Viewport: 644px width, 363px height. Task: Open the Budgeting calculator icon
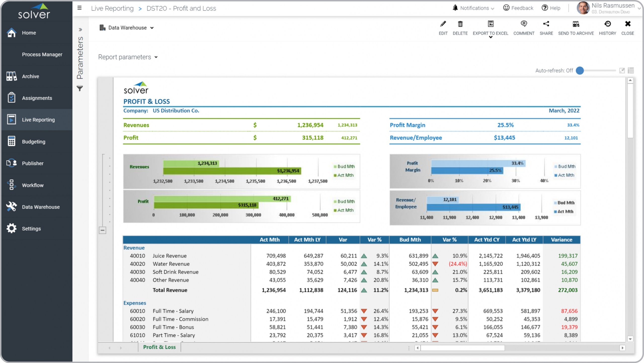pos(11,141)
